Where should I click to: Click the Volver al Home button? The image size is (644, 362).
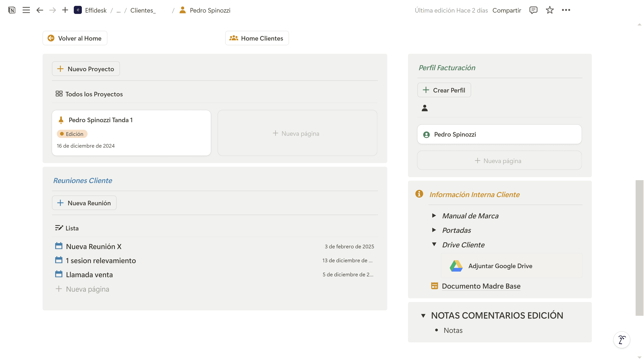click(75, 38)
